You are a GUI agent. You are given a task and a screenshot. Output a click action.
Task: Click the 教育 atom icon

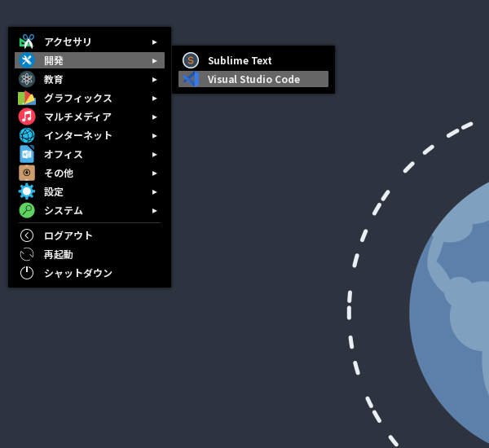click(27, 79)
